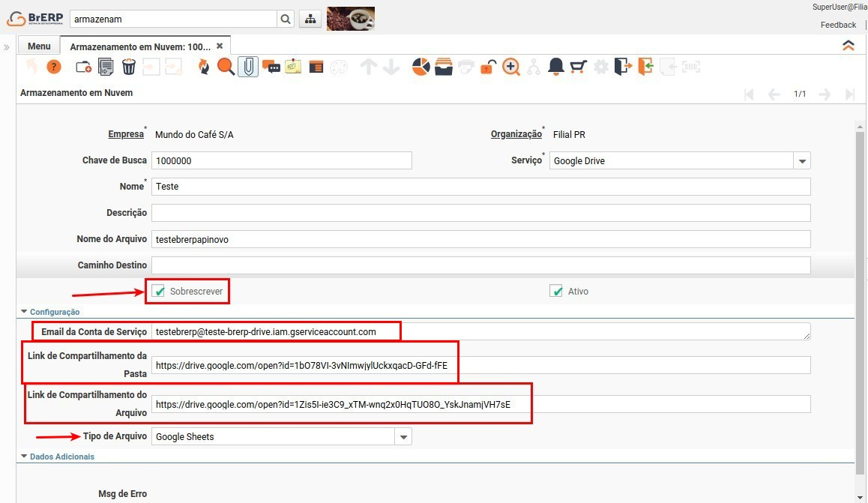Select the Armazenamento em Nuvem tab

tap(140, 46)
